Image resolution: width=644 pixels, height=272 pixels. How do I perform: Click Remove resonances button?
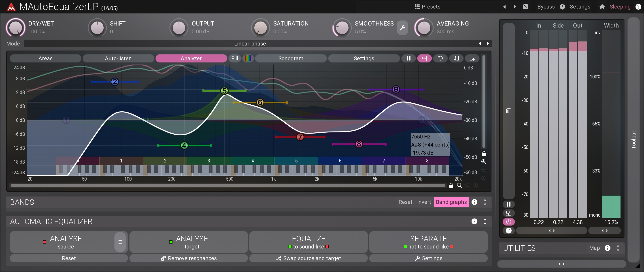tap(189, 258)
